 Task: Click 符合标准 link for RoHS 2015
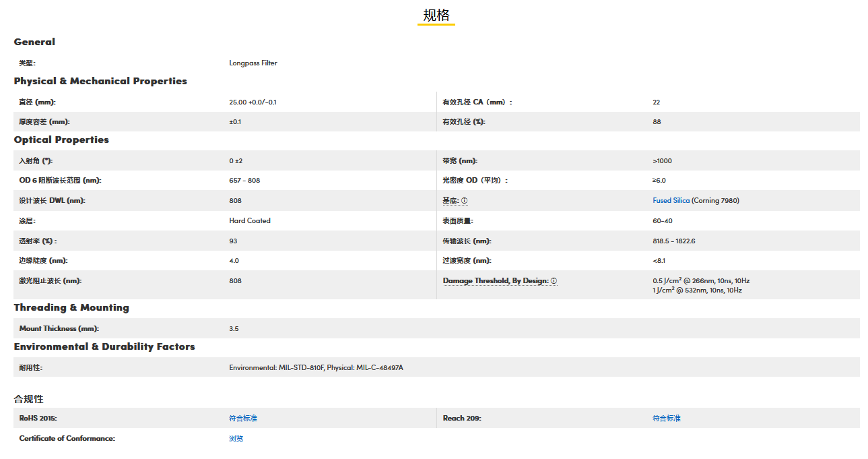[x=243, y=419]
